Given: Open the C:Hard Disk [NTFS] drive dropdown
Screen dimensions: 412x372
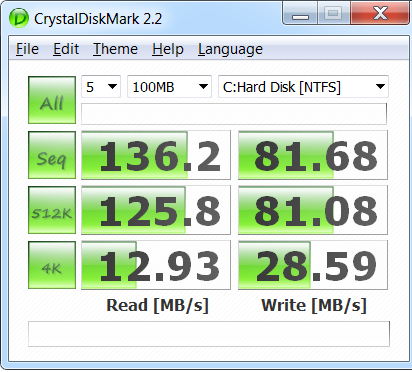Looking at the screenshot, I should point(303,87).
